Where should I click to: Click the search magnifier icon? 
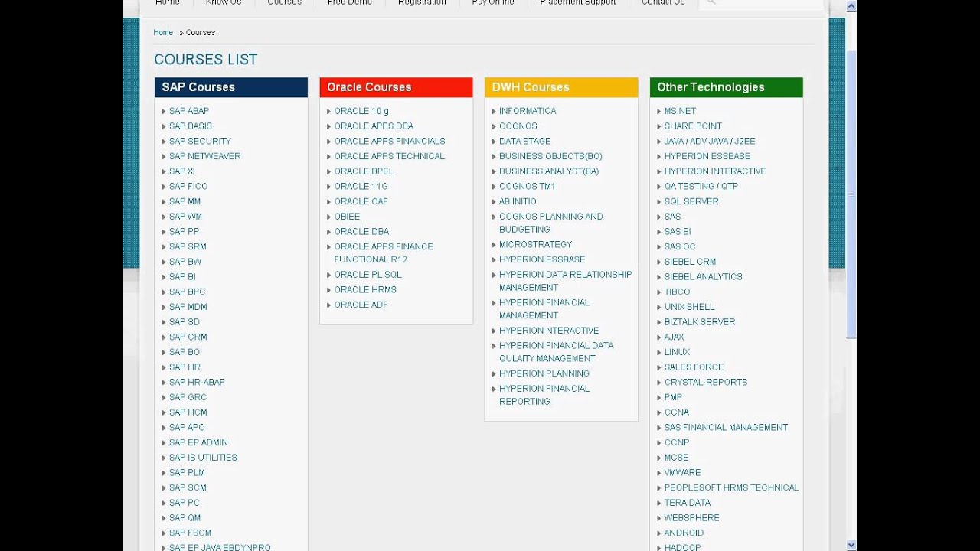710,3
